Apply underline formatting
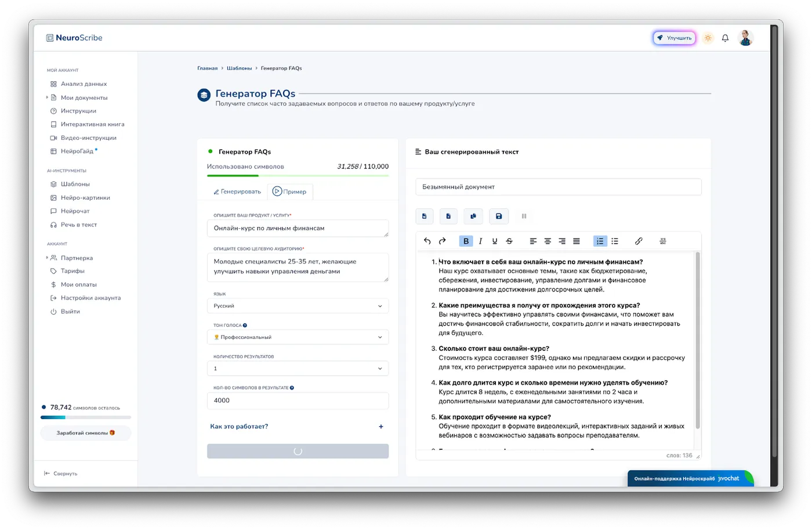Screen dimensions: 812x530 pyautogui.click(x=495, y=241)
